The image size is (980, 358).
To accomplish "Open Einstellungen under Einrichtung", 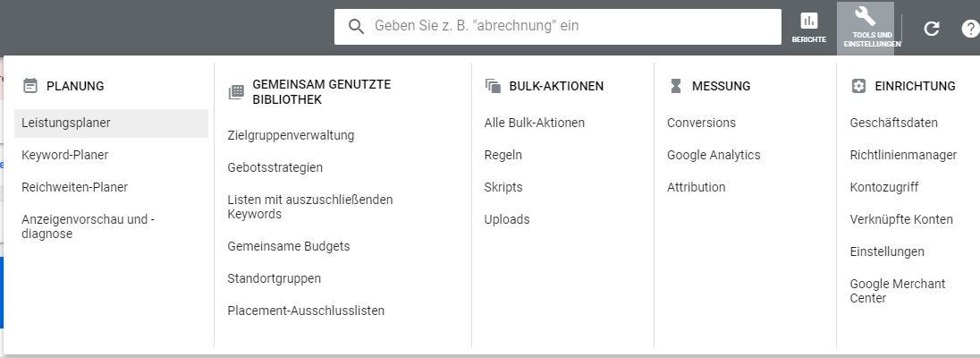I will point(887,251).
